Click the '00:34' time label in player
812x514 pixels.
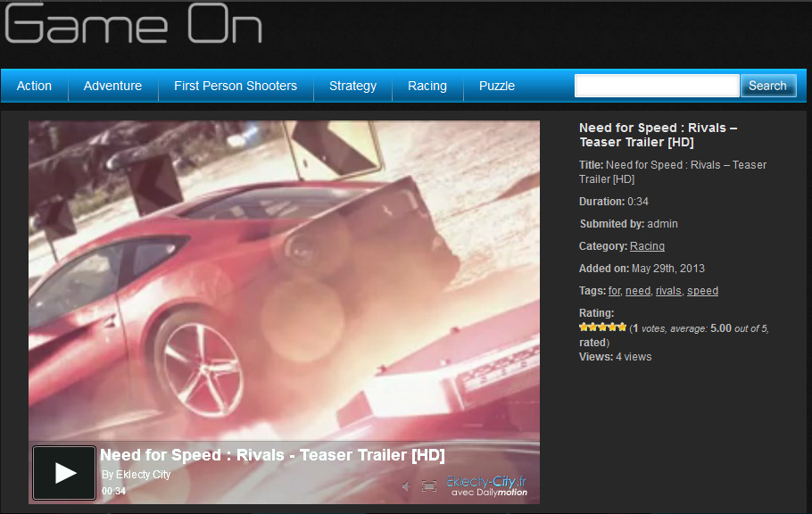point(113,491)
